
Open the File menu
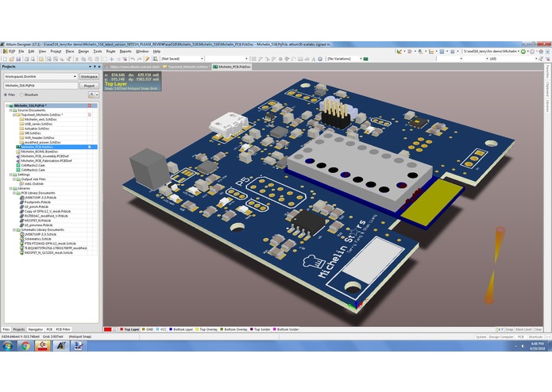21,52
